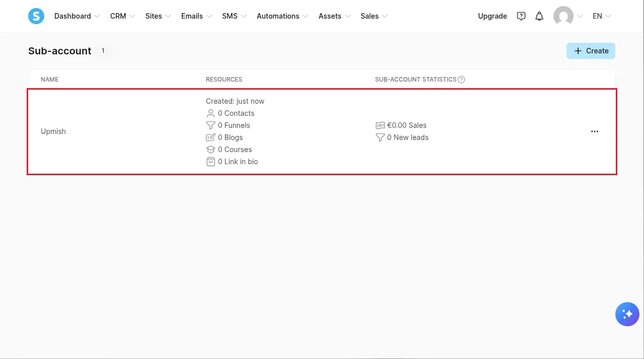644x359 pixels.
Task: Click the sub-account count badge 1
Action: (103, 51)
